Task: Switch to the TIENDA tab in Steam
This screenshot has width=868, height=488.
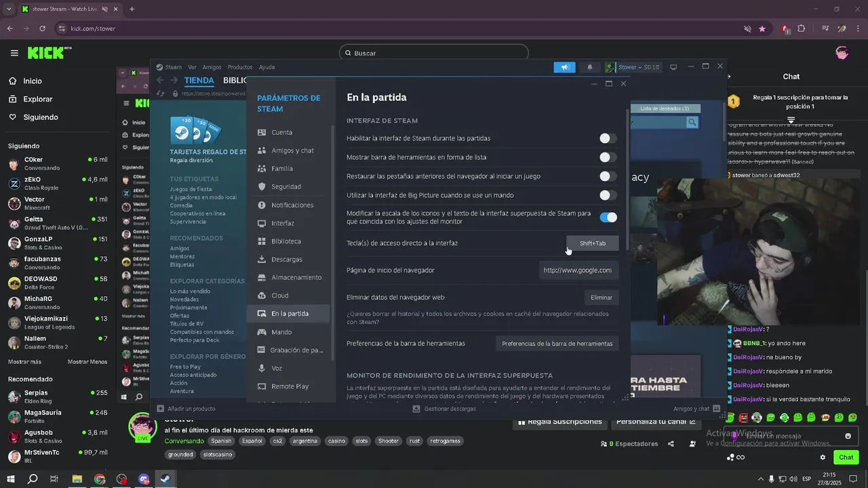Action: (199, 80)
